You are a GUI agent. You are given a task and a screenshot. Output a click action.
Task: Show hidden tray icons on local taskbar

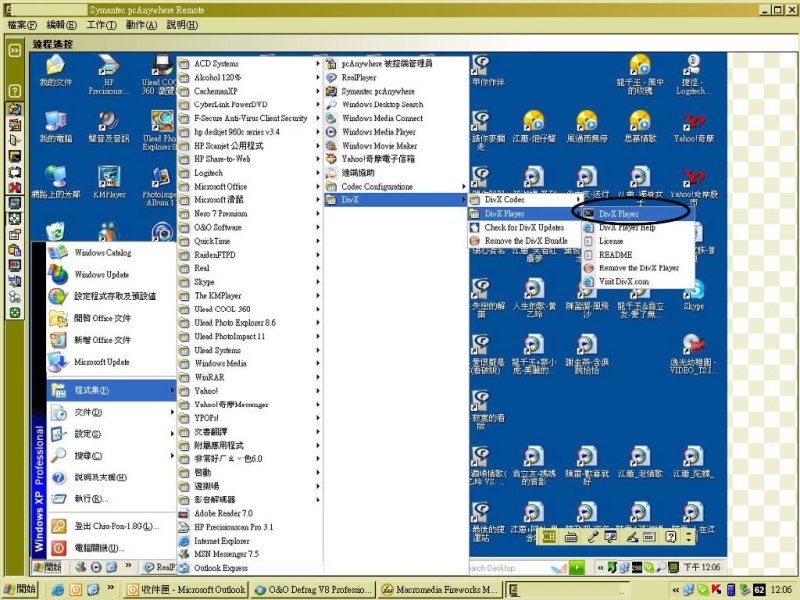click(x=676, y=590)
